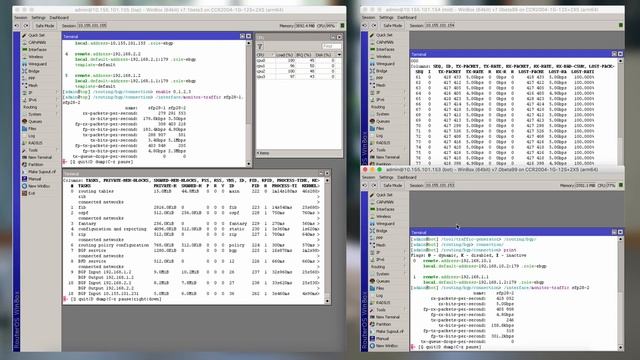Viewport: 640px width, 360px height.
Task: Expand the IP submenu in the 10.155.101.154 window
Action: 387,93
